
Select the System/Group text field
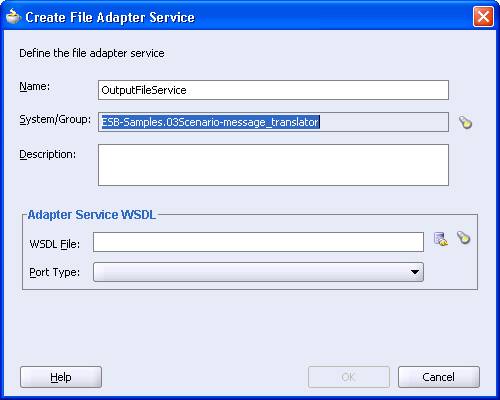273,122
